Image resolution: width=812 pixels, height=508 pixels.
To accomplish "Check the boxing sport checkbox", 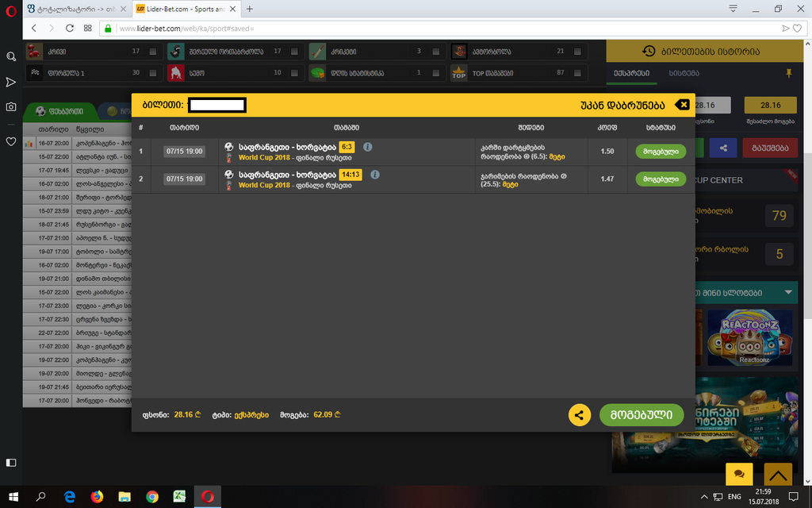I will 153,52.
